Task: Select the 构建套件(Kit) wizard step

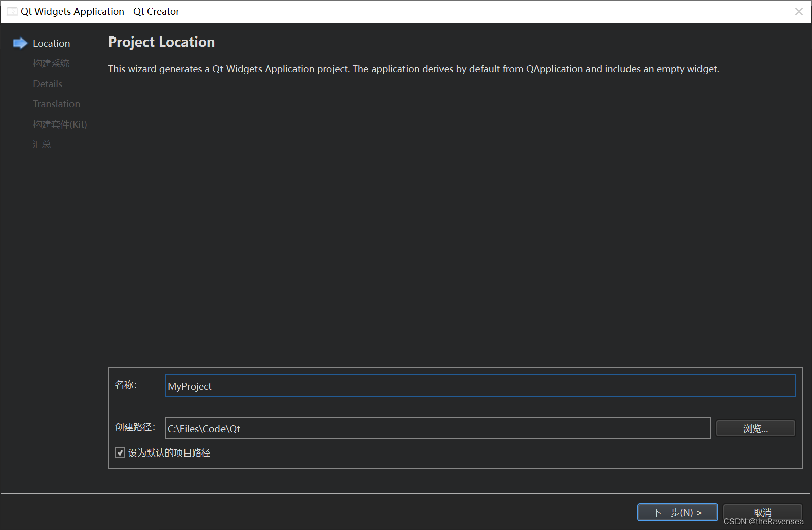Action: (60, 124)
